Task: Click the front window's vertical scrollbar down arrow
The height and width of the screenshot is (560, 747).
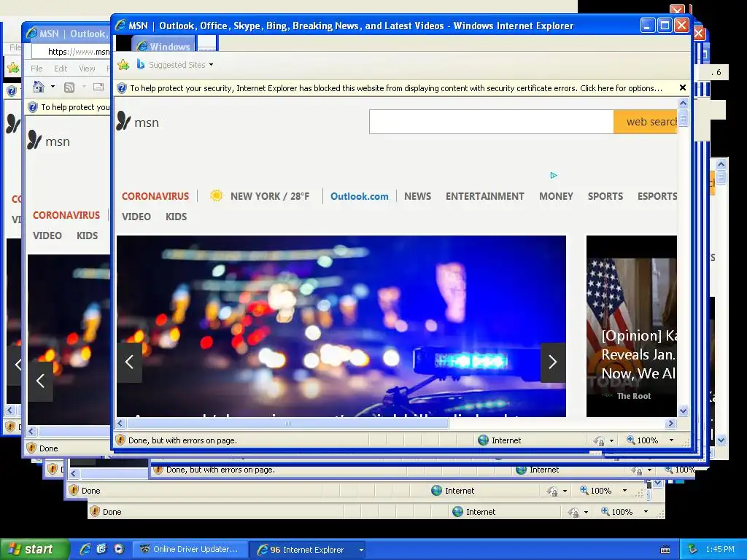Action: (683, 411)
